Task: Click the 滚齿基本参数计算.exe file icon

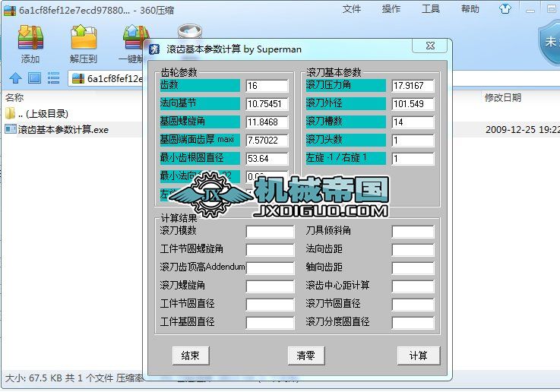Action: (x=11, y=129)
